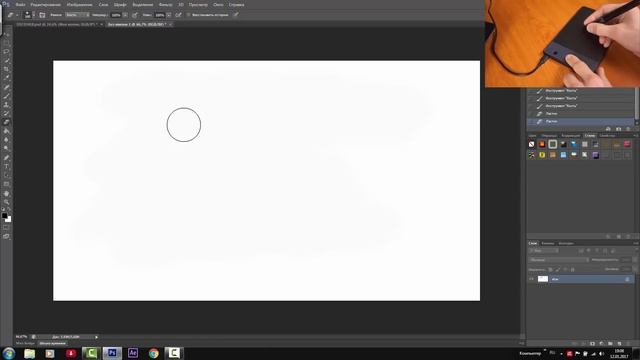
Task: Select the Blur tool
Action: click(x=7, y=140)
